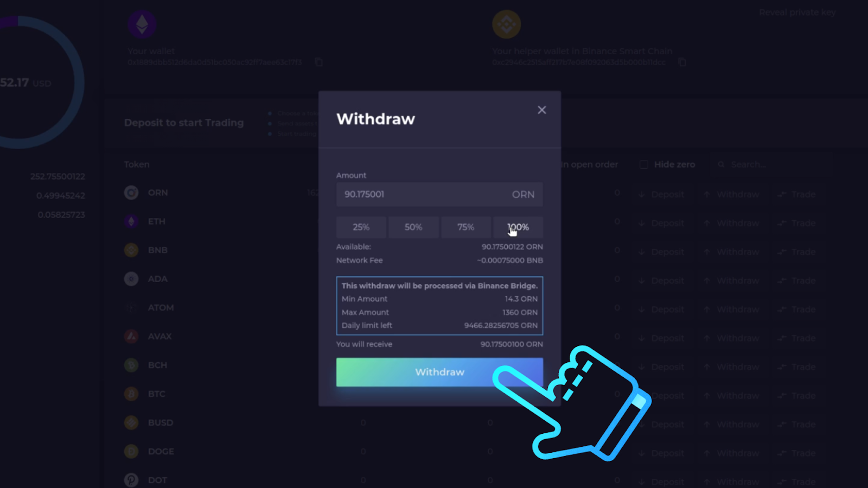Click the daily limit '9466.28256705 ORN'
Screen dimensions: 868x488
click(501, 325)
